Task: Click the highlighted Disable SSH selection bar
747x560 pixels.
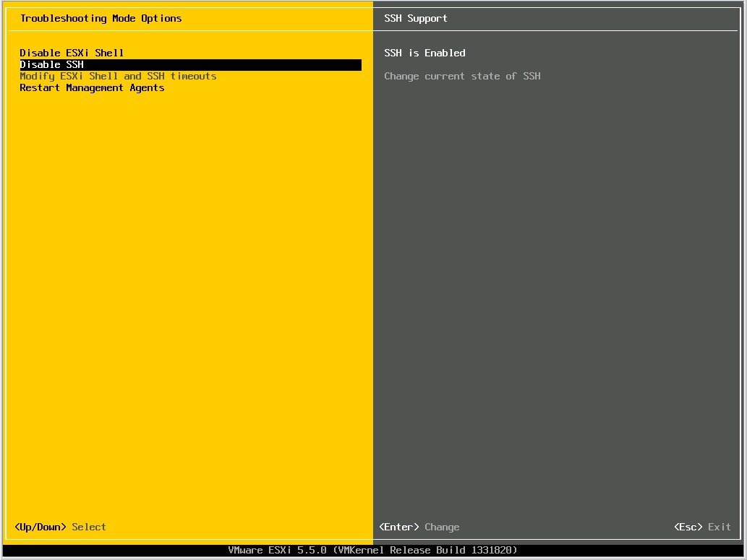Action: 189,64
